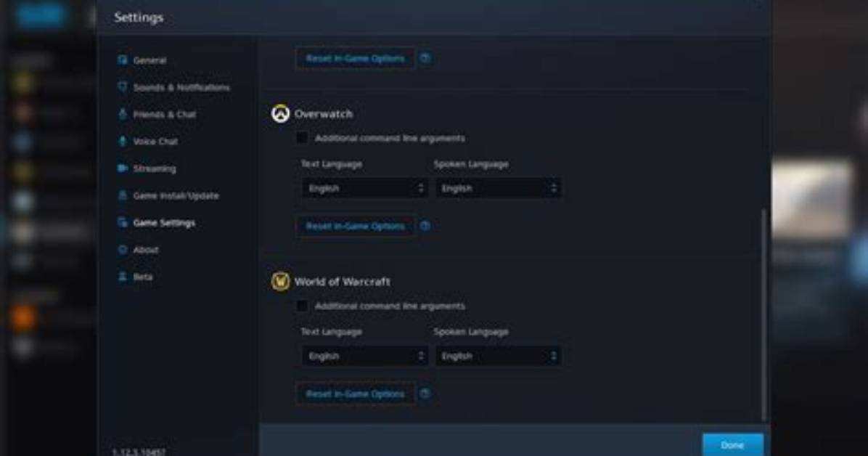The width and height of the screenshot is (868, 456).
Task: Click the Voice Chat microphone icon
Action: click(x=123, y=141)
